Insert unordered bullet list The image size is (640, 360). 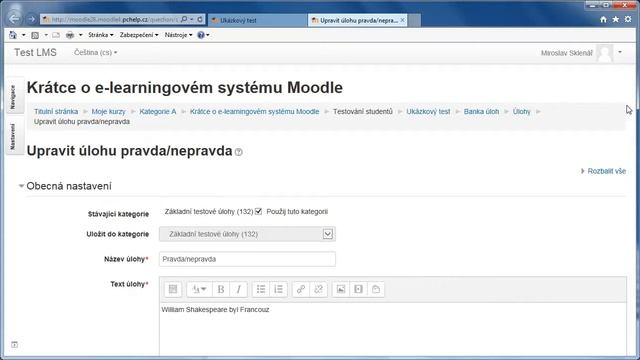coord(261,289)
